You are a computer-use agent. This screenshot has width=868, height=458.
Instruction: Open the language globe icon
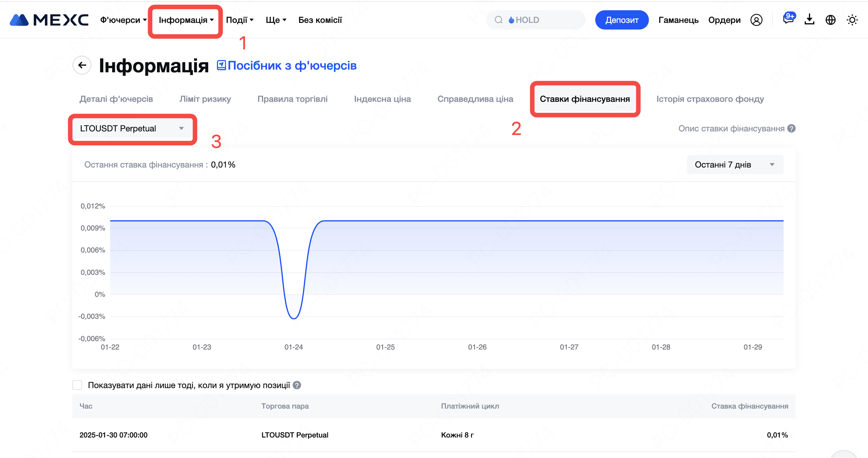(830, 20)
